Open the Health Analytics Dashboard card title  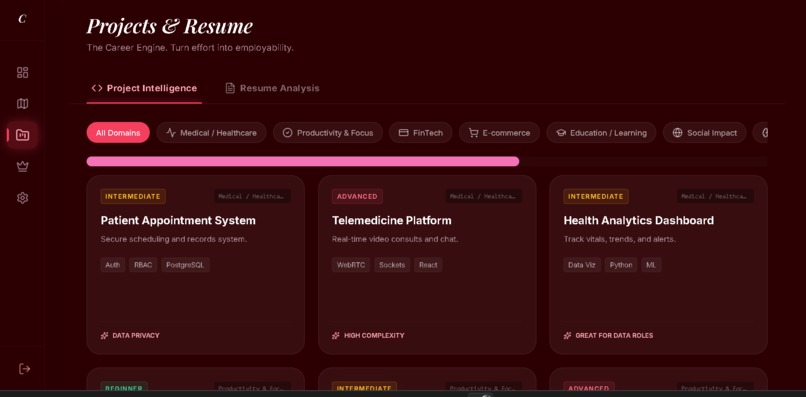point(638,220)
